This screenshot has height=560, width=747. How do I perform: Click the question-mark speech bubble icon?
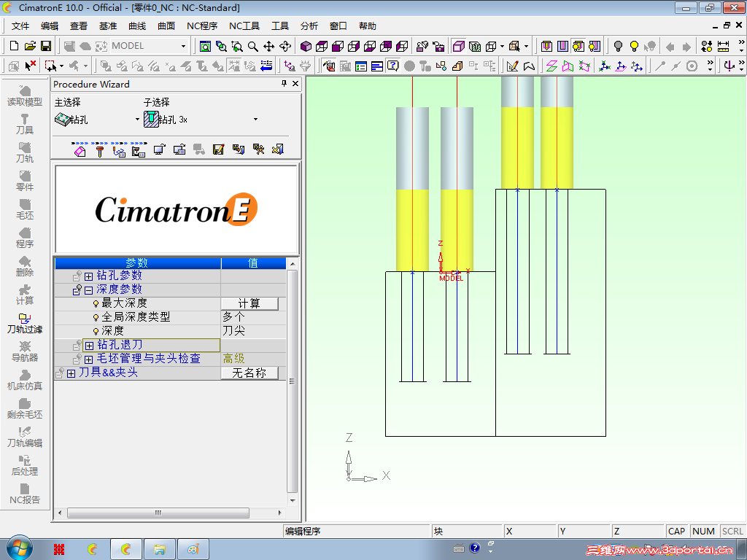(392, 66)
